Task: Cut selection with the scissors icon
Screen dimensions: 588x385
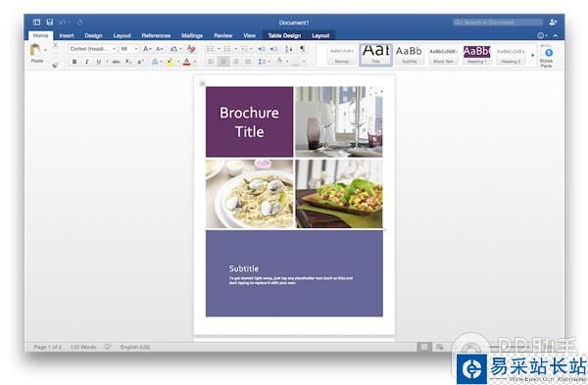Action: coord(56,45)
